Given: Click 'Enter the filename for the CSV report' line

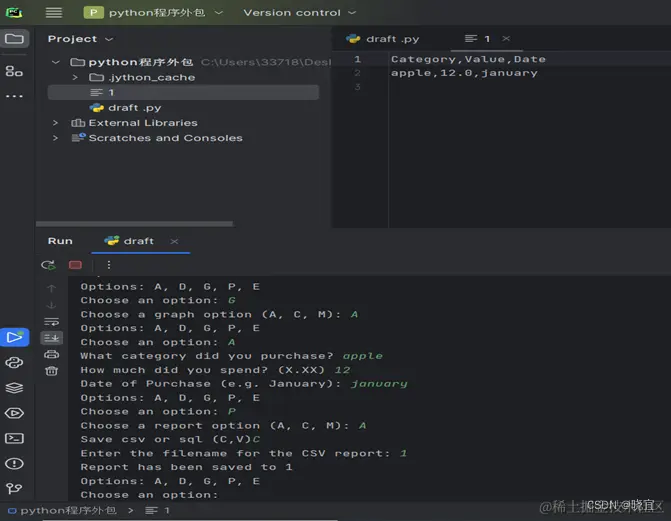Looking at the screenshot, I should (243, 453).
